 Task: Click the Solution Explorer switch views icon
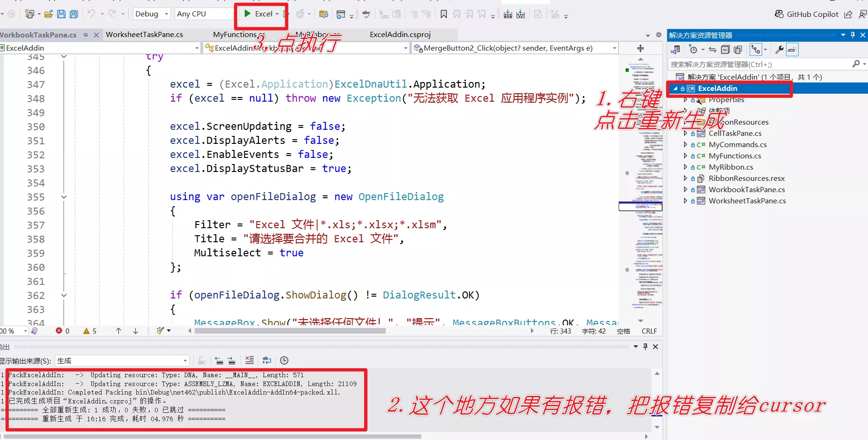click(676, 50)
